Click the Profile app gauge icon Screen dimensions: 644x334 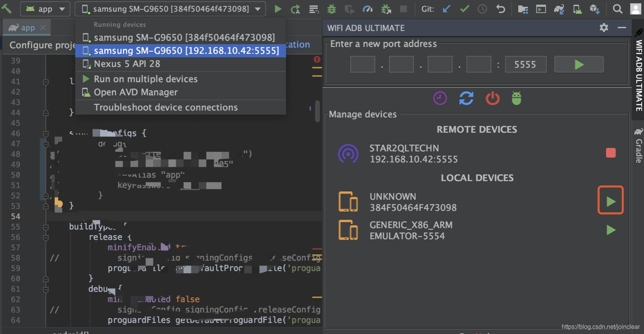[x=368, y=9]
